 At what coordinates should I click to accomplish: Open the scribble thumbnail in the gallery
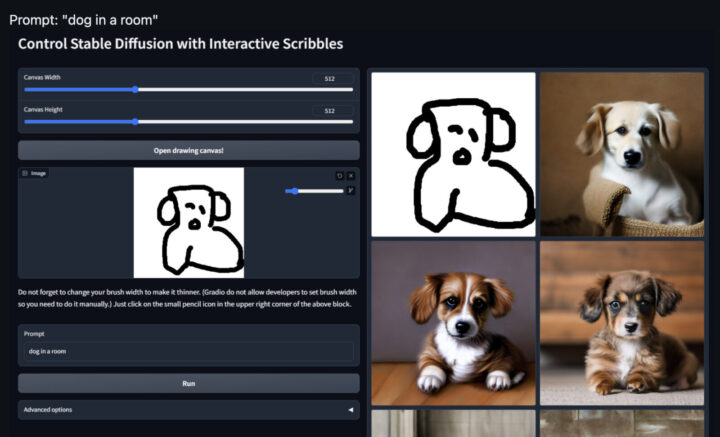[x=453, y=154]
